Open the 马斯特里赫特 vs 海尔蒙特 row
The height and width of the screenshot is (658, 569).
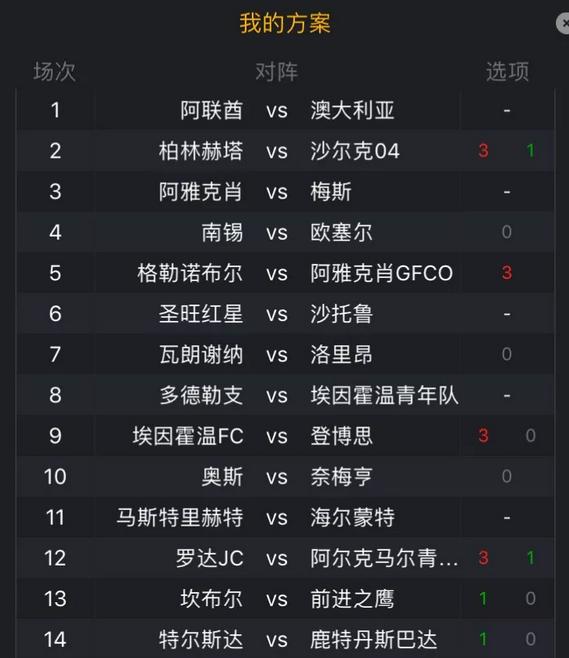(285, 517)
